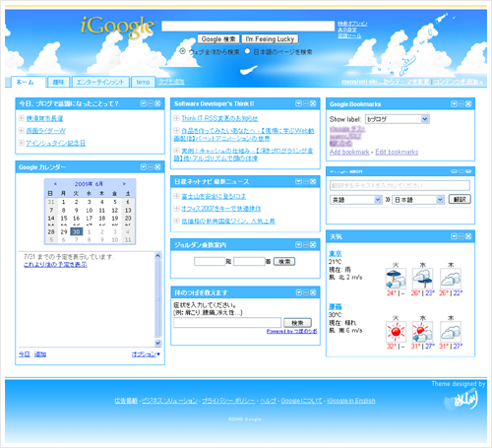Minimize the 天気 weather gadget
Viewport: 492px width, 448px height.
click(x=461, y=236)
